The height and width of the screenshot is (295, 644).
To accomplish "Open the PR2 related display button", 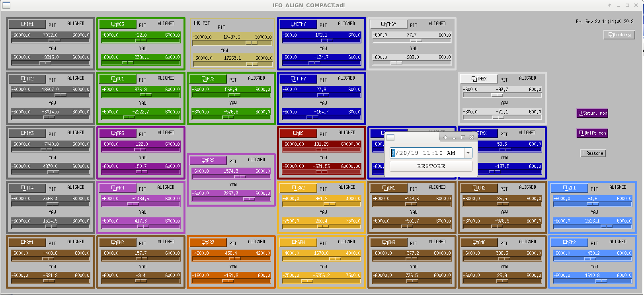I will pos(208,160).
